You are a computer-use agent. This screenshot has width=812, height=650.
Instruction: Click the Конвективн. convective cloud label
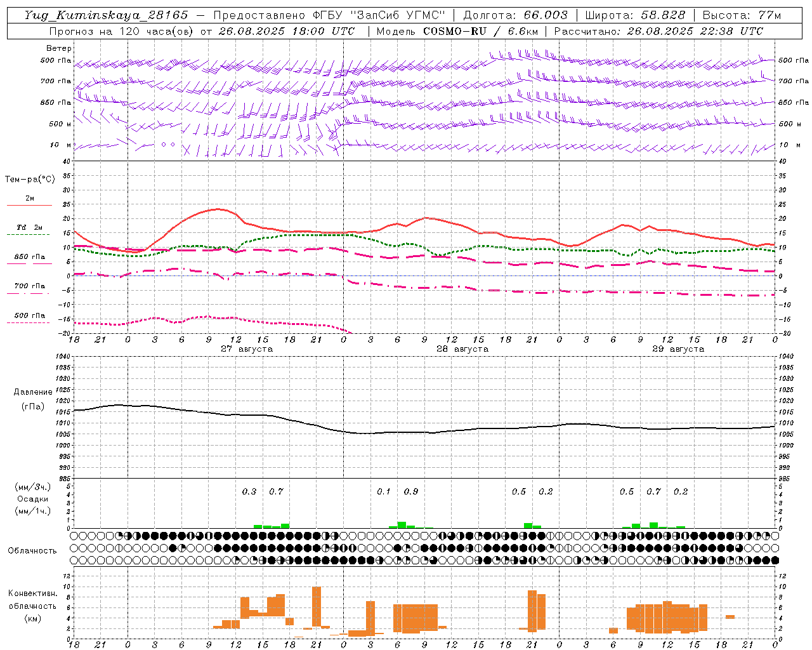pos(33,594)
